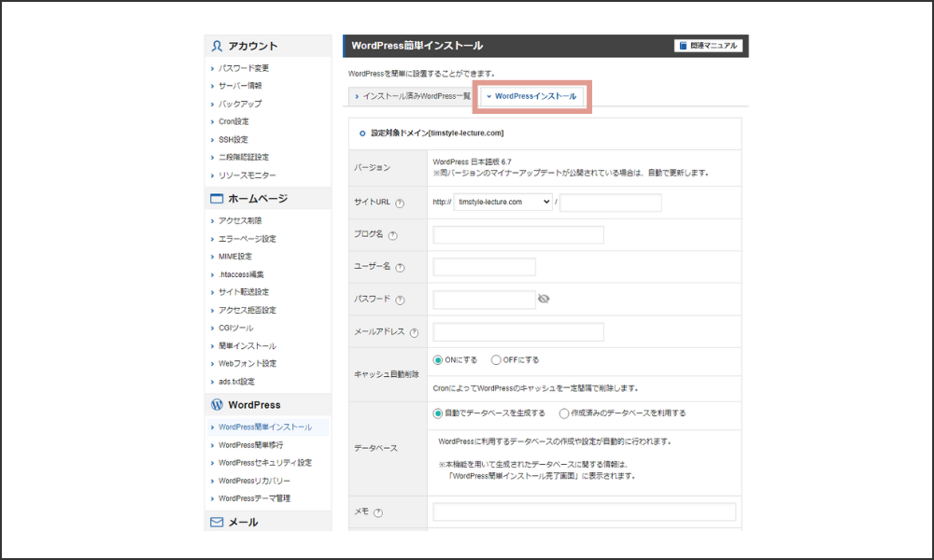Open CGIツール in the sidebar
The width and height of the screenshot is (934, 560).
pos(236,328)
